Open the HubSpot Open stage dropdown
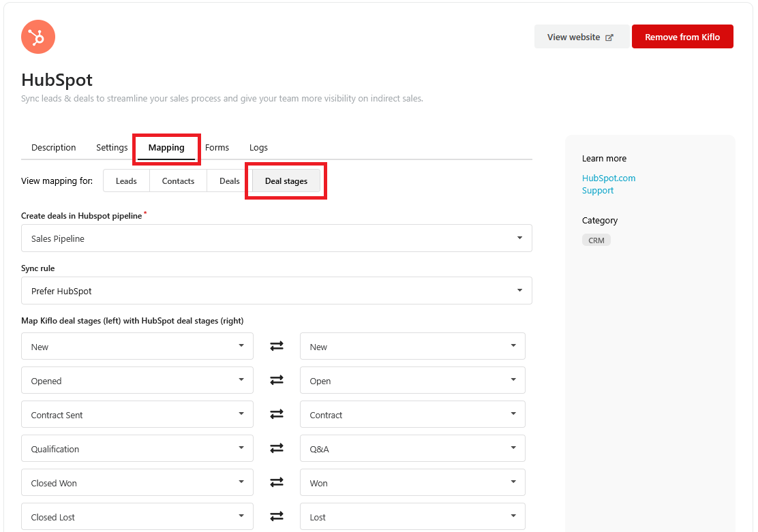This screenshot has width=758, height=532. 412,380
